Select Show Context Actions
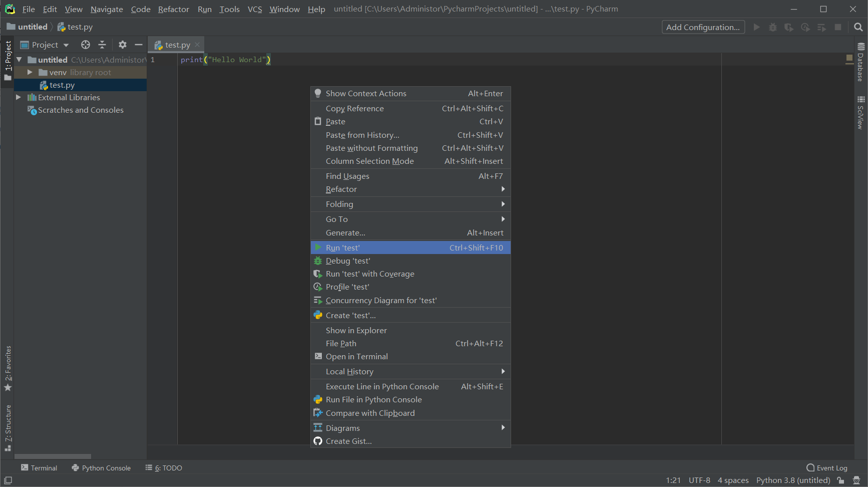Screen dimensions: 868x487 [x=410, y=93]
